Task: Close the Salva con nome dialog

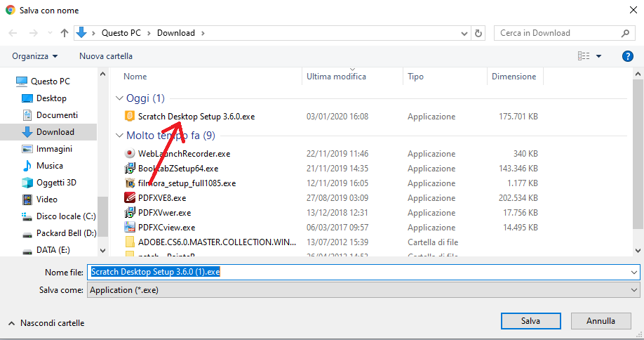Action: pyautogui.click(x=633, y=10)
